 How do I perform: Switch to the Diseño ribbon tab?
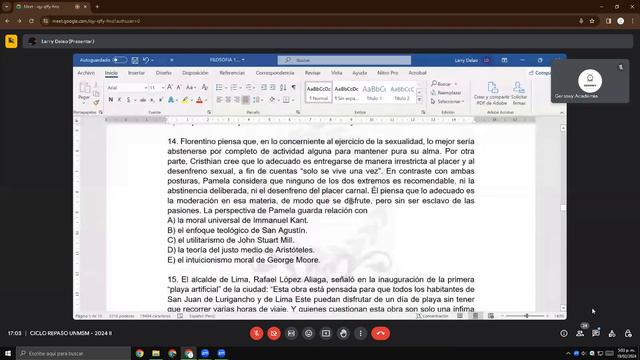click(x=164, y=73)
